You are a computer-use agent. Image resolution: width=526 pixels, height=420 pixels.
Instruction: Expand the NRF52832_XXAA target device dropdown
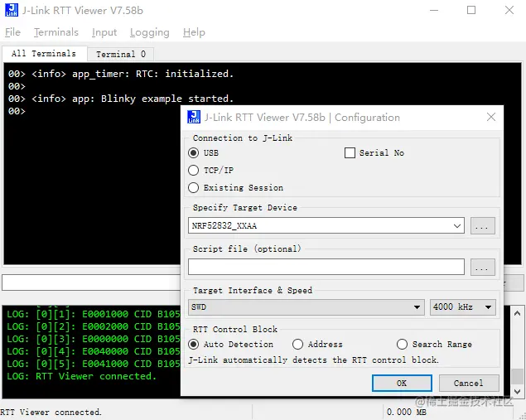pyautogui.click(x=457, y=226)
